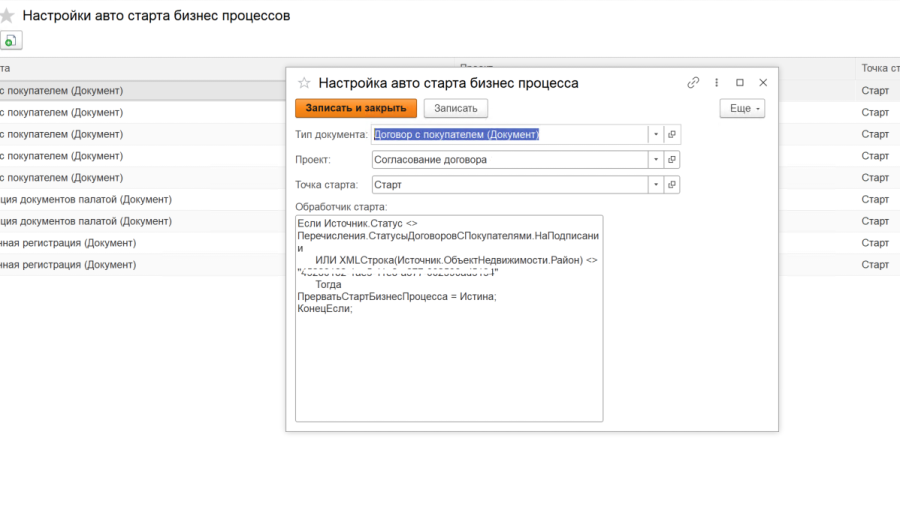The width and height of the screenshot is (900, 510).
Task: Expand the Проект dropdown arrow
Action: [655, 159]
